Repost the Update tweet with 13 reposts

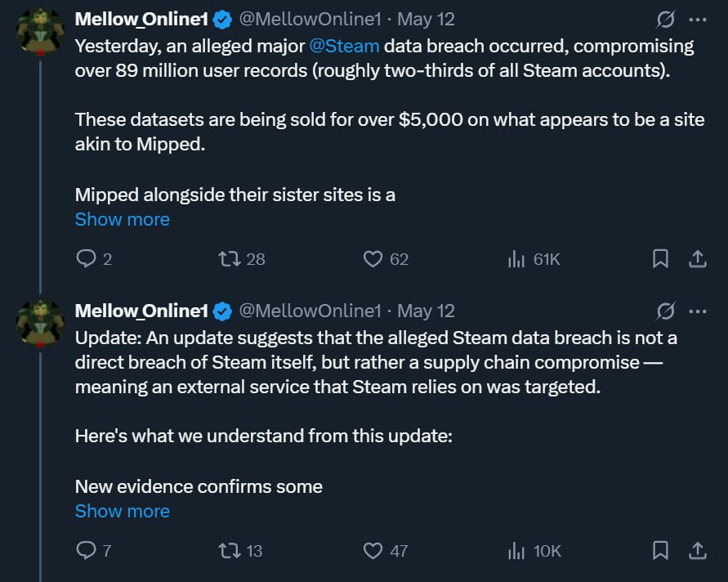point(230,551)
